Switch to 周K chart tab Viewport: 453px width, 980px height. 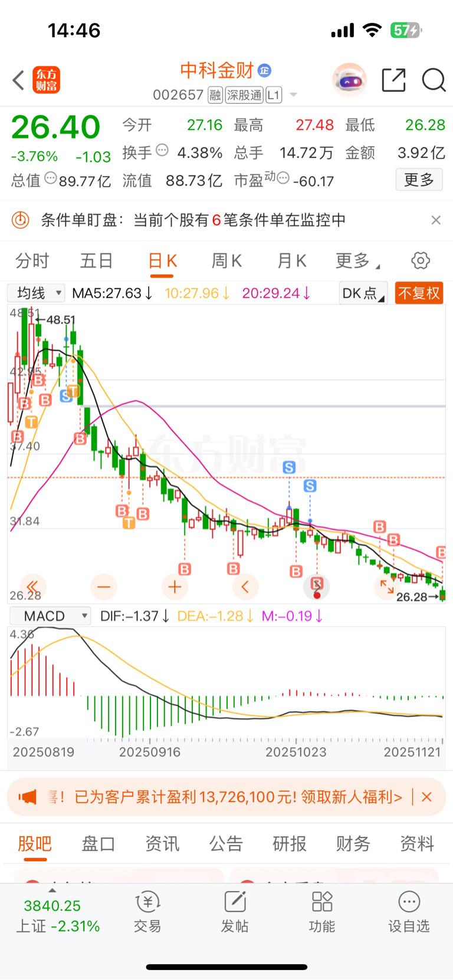point(226,260)
